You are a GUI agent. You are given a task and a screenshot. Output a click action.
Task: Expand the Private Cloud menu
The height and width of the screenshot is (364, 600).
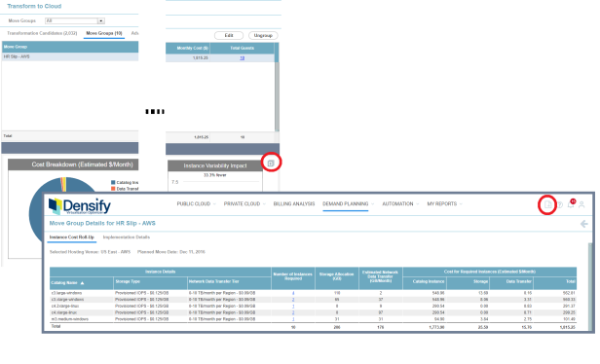click(244, 203)
